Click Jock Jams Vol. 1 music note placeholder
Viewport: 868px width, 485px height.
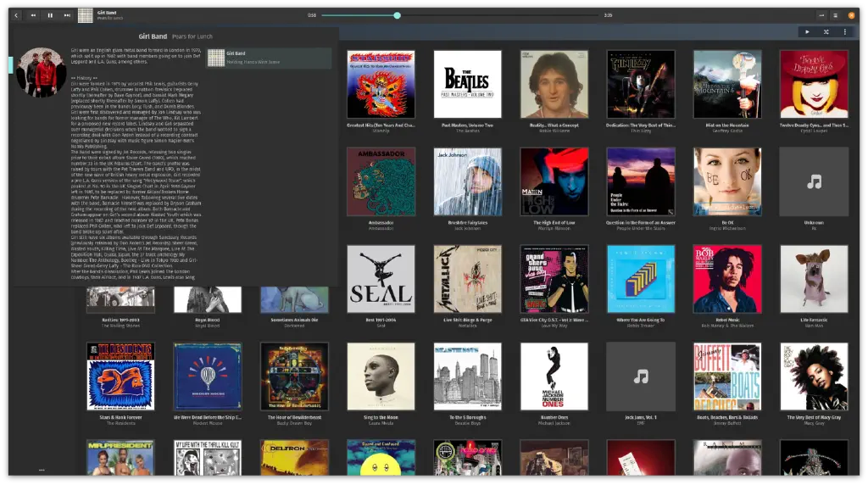(641, 376)
